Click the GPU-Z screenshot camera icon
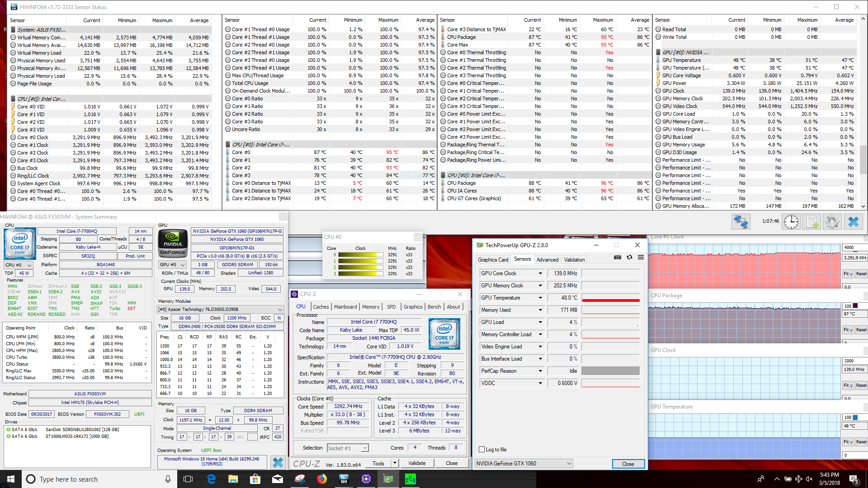This screenshot has height=488, width=868. (x=617, y=257)
